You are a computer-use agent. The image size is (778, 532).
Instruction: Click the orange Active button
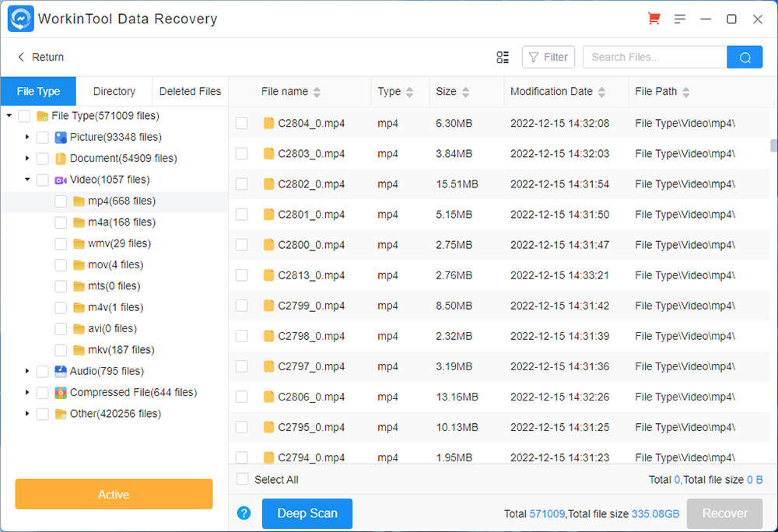114,495
